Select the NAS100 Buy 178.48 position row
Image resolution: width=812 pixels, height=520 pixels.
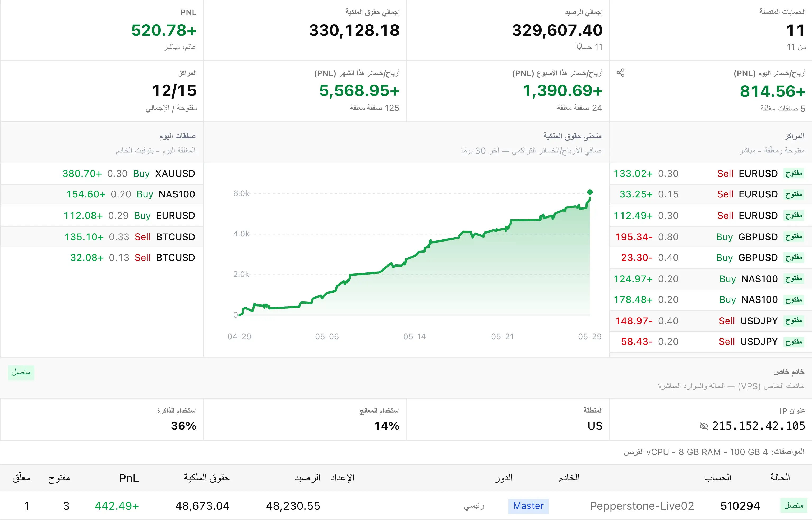[711, 300]
